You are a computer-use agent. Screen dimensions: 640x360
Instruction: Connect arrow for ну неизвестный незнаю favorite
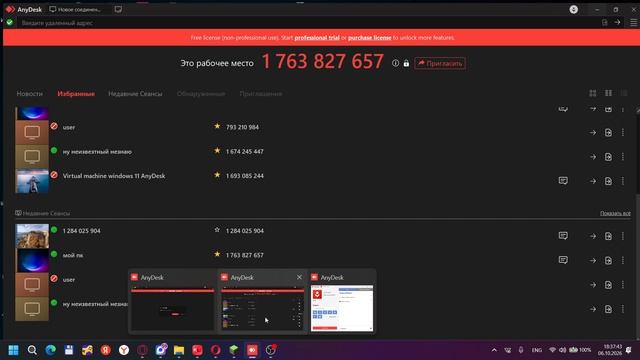pyautogui.click(x=593, y=157)
